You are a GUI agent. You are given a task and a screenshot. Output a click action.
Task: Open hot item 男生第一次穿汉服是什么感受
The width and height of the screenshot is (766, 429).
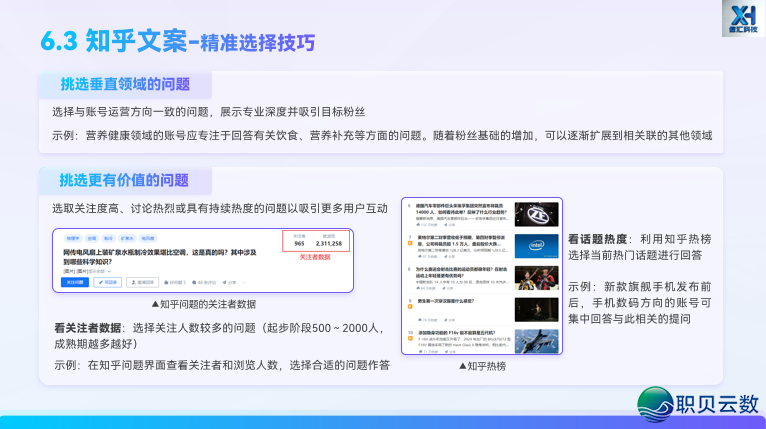point(446,301)
